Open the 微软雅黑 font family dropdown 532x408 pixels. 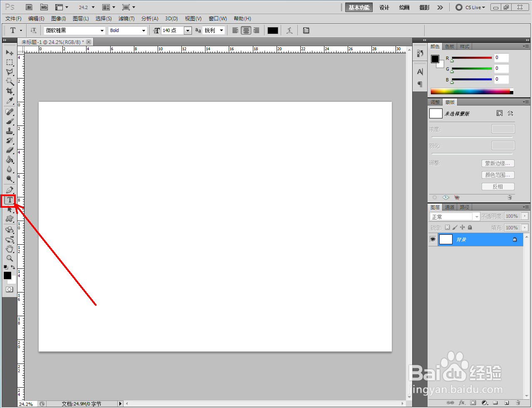coord(102,30)
